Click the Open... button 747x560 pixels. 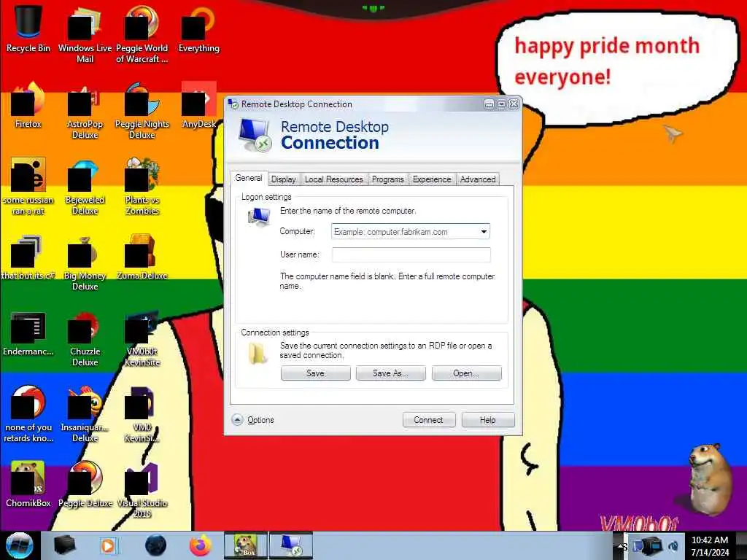[x=466, y=373]
